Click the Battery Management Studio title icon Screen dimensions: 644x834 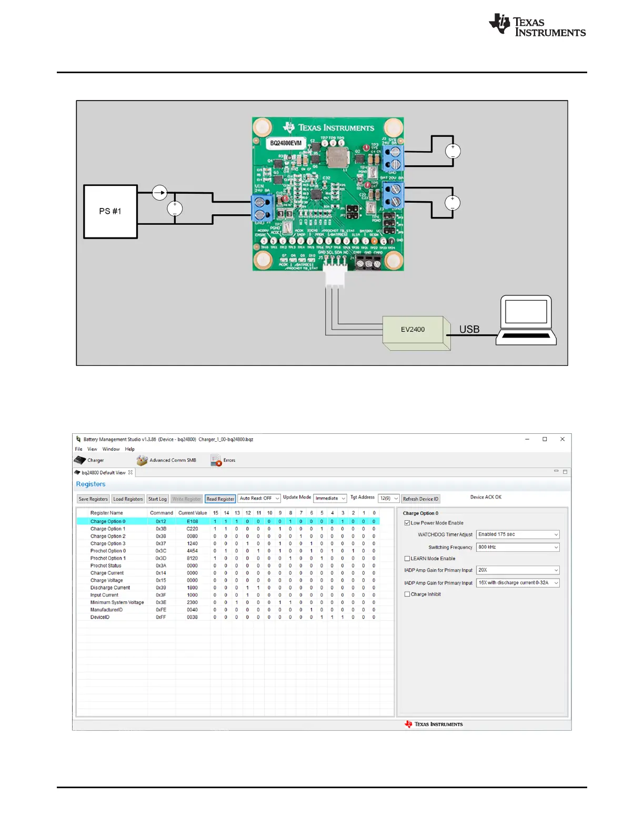78,439
